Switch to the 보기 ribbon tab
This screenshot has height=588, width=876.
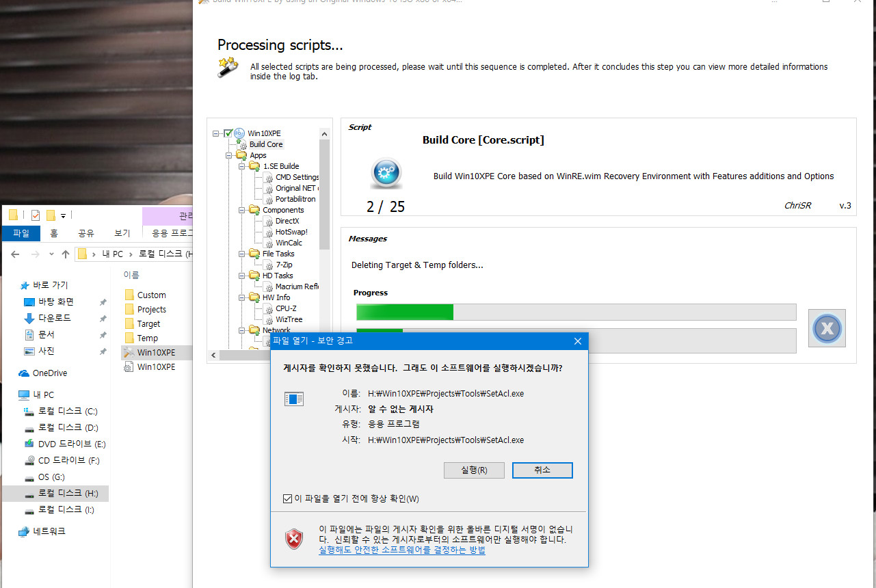[x=122, y=233]
